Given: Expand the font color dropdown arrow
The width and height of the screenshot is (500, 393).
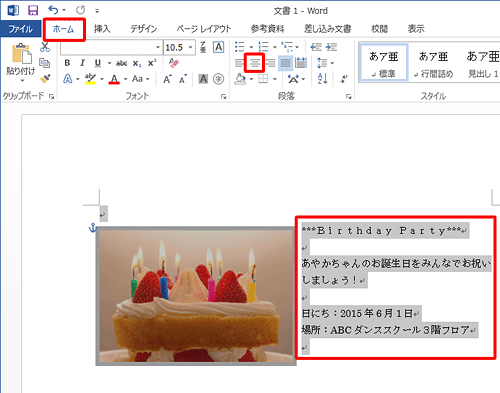Looking at the screenshot, I should 125,79.
